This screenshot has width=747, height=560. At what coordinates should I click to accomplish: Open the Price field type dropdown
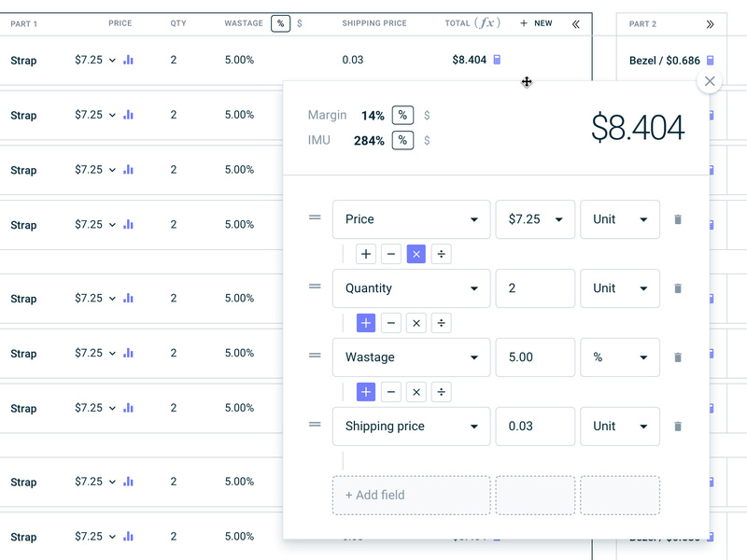(411, 219)
